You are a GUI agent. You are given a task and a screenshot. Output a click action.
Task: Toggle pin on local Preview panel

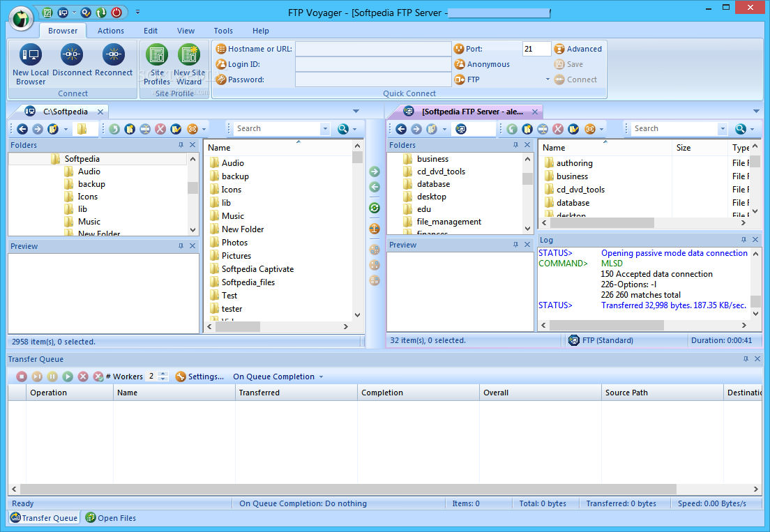point(181,246)
